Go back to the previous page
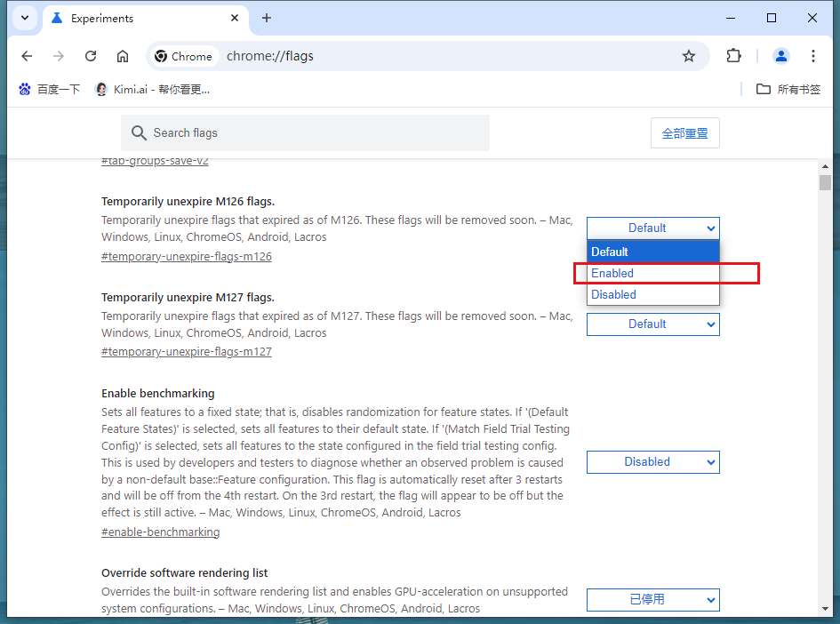 coord(27,56)
